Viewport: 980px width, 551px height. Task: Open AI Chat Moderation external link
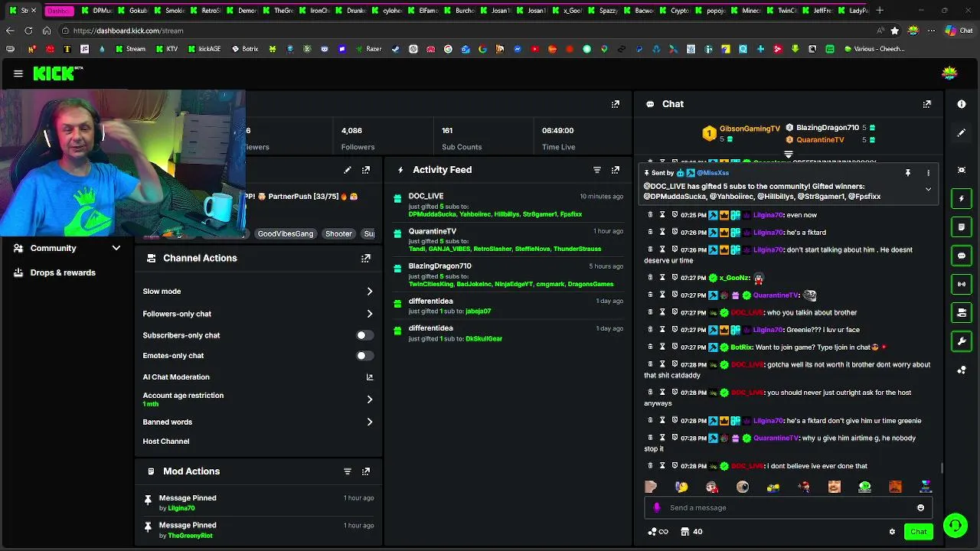click(x=370, y=377)
